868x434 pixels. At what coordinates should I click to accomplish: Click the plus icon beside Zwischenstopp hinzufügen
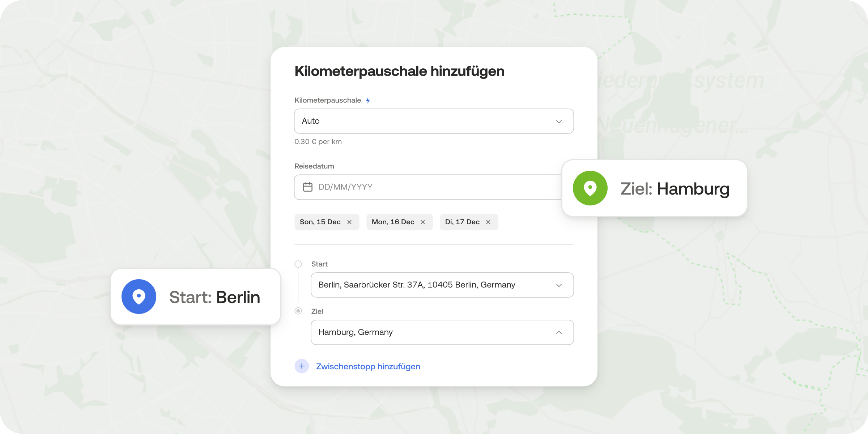point(301,366)
